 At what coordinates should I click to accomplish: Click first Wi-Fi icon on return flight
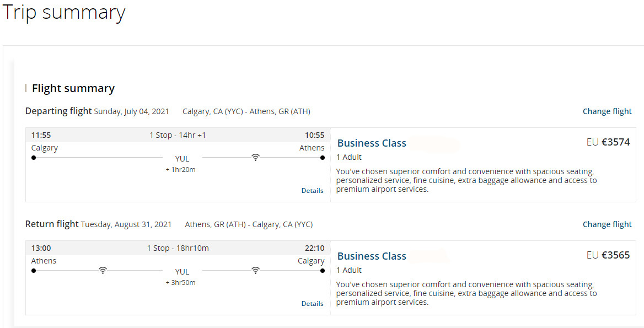click(103, 270)
